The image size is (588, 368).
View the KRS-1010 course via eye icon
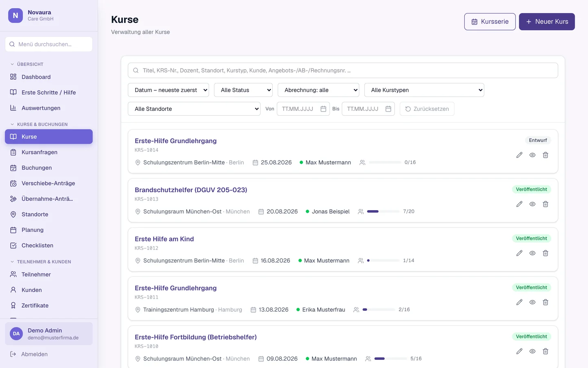pyautogui.click(x=532, y=351)
